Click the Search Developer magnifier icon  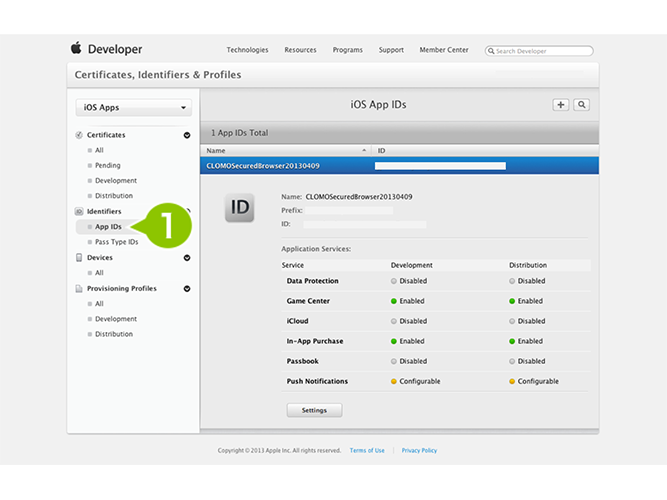tap(491, 51)
